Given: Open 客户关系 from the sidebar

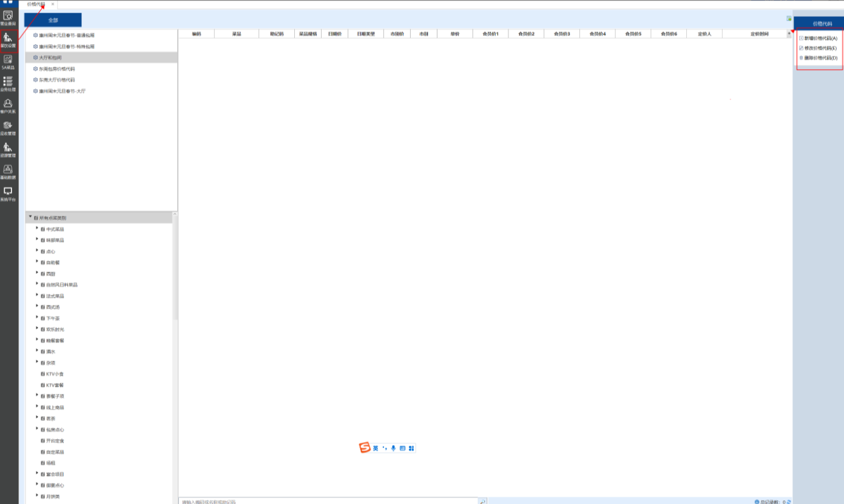Looking at the screenshot, I should point(8,106).
